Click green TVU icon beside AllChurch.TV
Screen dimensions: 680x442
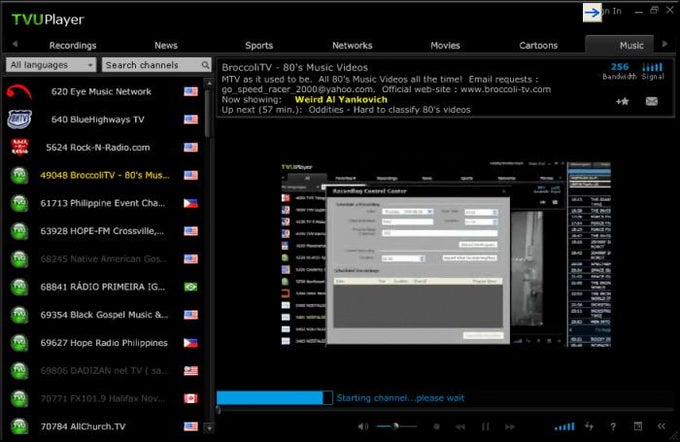pyautogui.click(x=19, y=426)
